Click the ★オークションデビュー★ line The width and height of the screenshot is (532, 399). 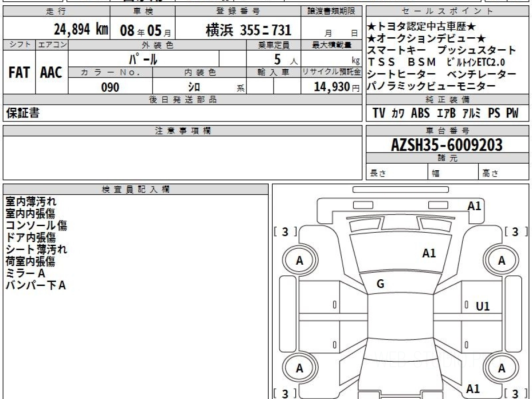[x=427, y=39]
